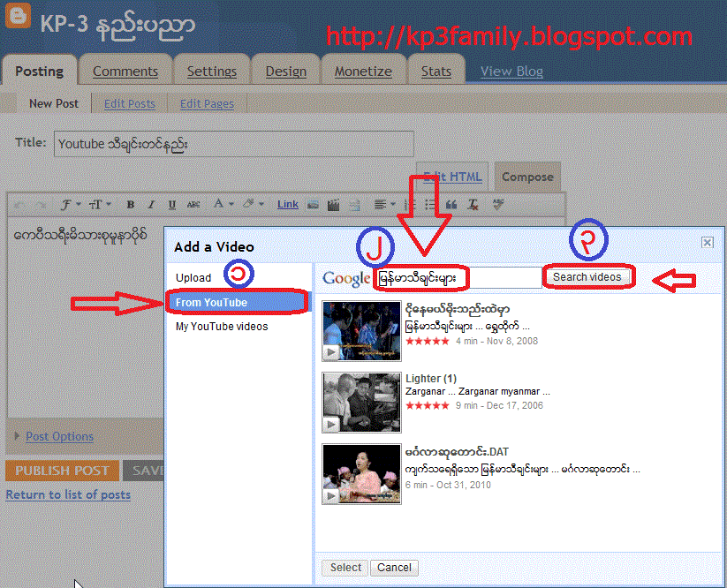
Task: Click the title of the Nov 8, 2008 video
Action: pyautogui.click(x=458, y=309)
